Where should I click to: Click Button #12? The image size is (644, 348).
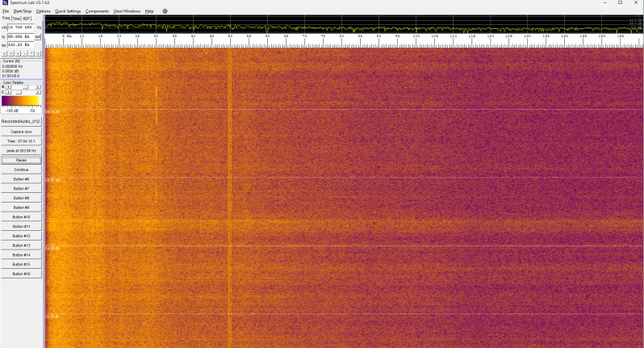click(21, 236)
